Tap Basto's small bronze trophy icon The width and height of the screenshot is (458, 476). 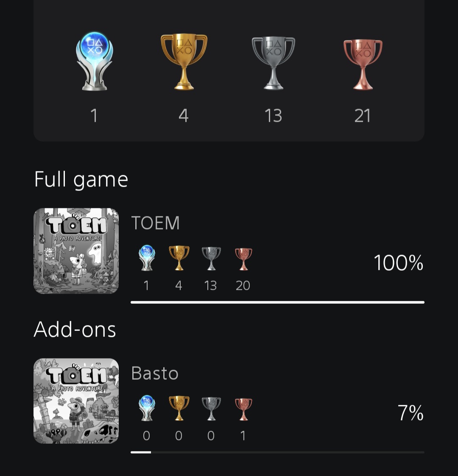[243, 409]
